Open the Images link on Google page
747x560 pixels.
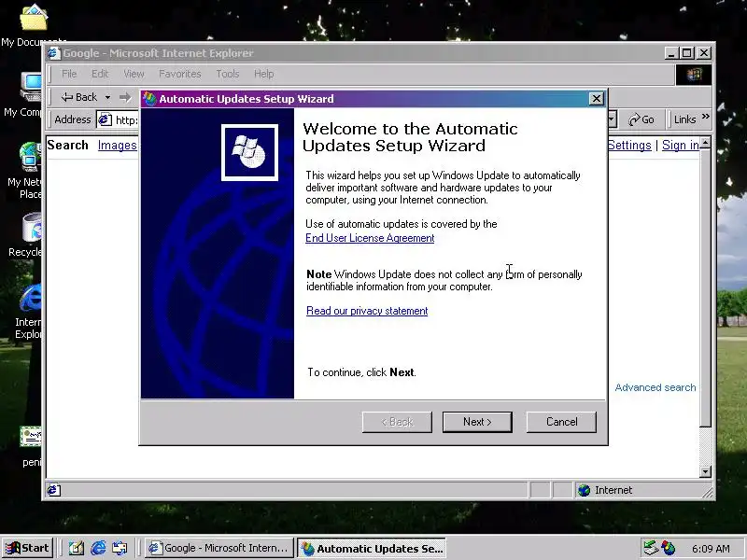pos(118,146)
